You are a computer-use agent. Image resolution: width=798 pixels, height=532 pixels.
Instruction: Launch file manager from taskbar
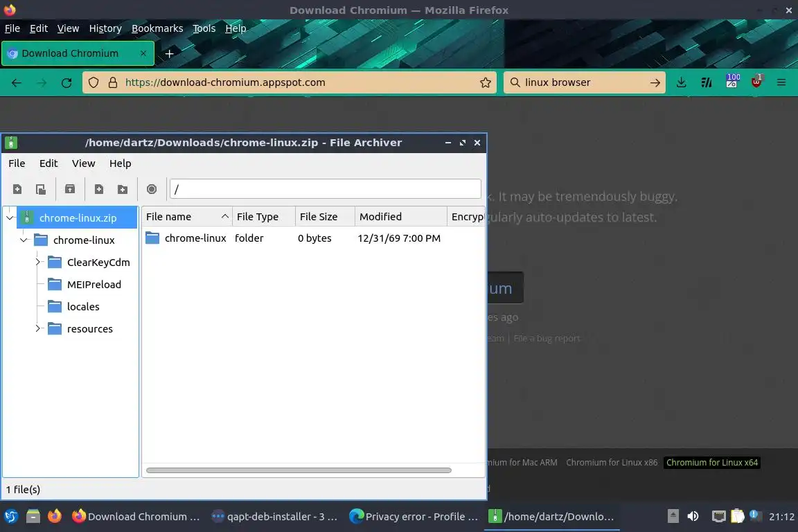click(x=33, y=516)
